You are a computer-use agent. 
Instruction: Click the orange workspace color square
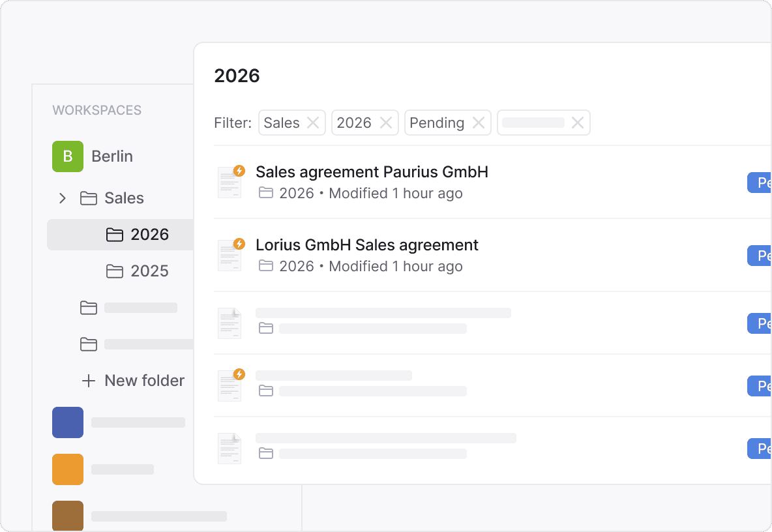68,469
